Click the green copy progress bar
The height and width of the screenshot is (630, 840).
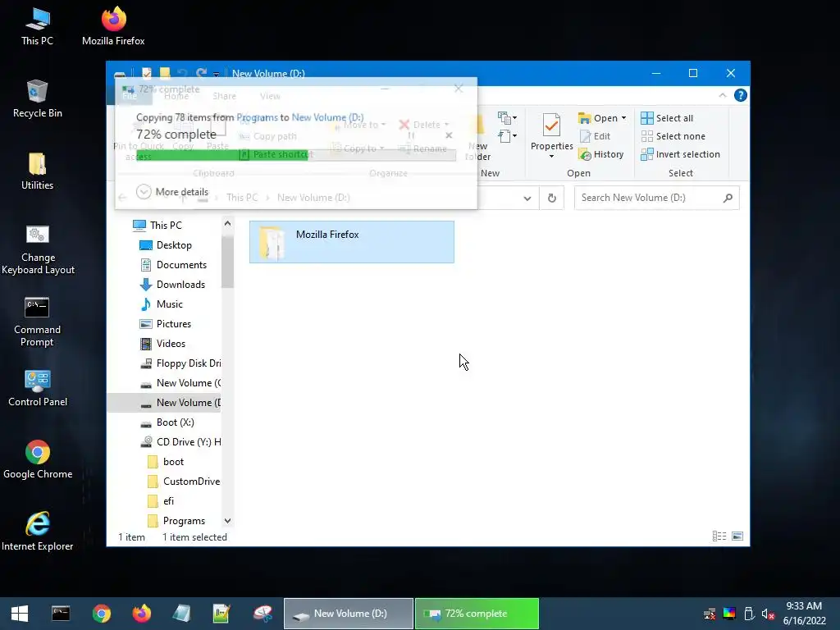[x=295, y=155]
